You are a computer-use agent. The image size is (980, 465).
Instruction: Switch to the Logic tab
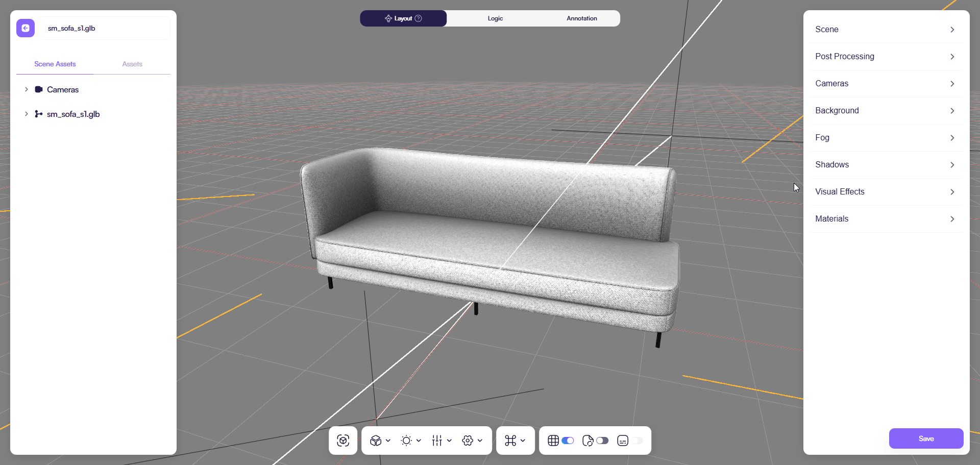pos(495,18)
